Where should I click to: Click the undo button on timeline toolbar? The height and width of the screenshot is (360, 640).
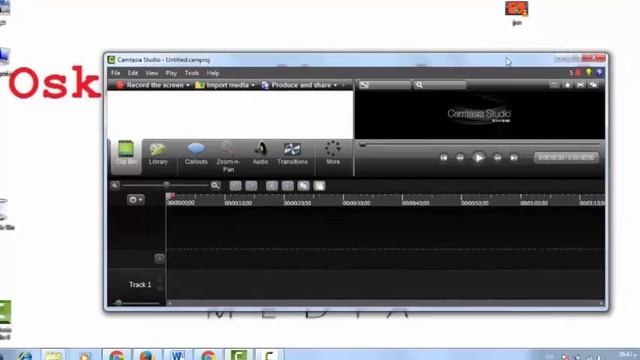point(235,186)
